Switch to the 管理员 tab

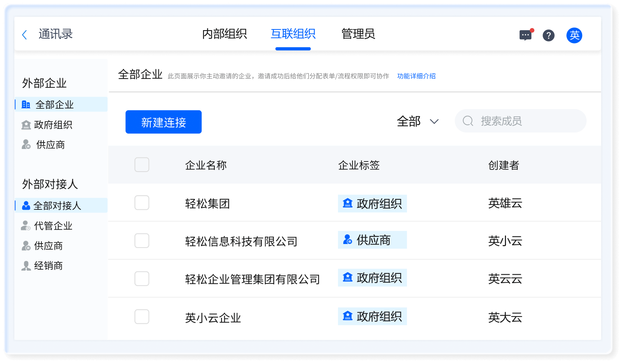(x=358, y=34)
